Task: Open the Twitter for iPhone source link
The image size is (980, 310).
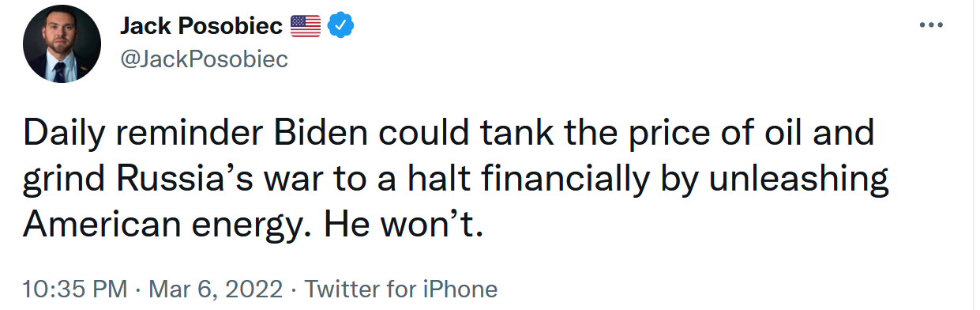Action: point(400,289)
